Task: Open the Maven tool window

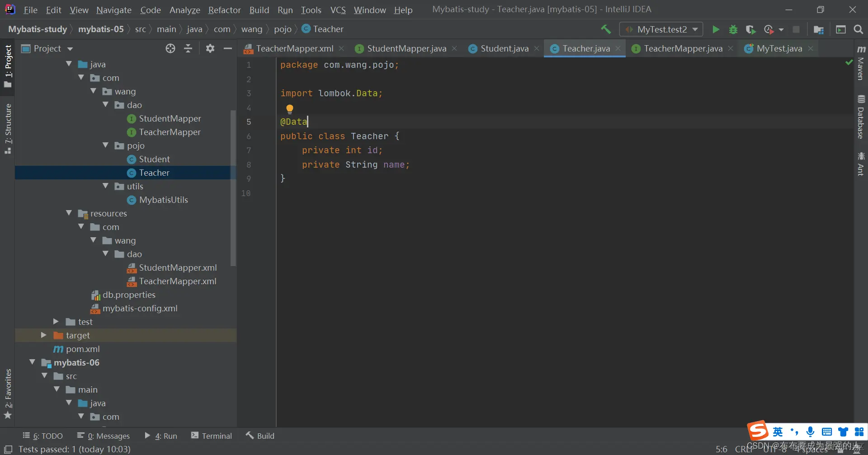Action: pyautogui.click(x=861, y=63)
